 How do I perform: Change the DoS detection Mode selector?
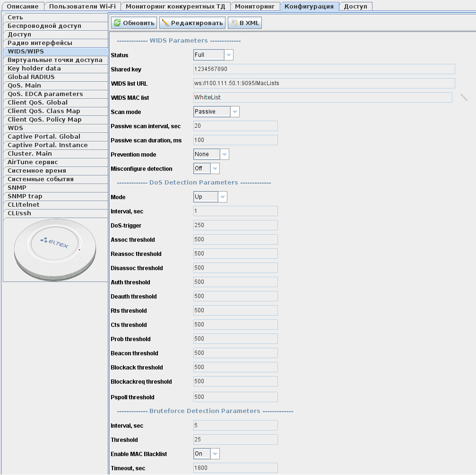point(210,197)
